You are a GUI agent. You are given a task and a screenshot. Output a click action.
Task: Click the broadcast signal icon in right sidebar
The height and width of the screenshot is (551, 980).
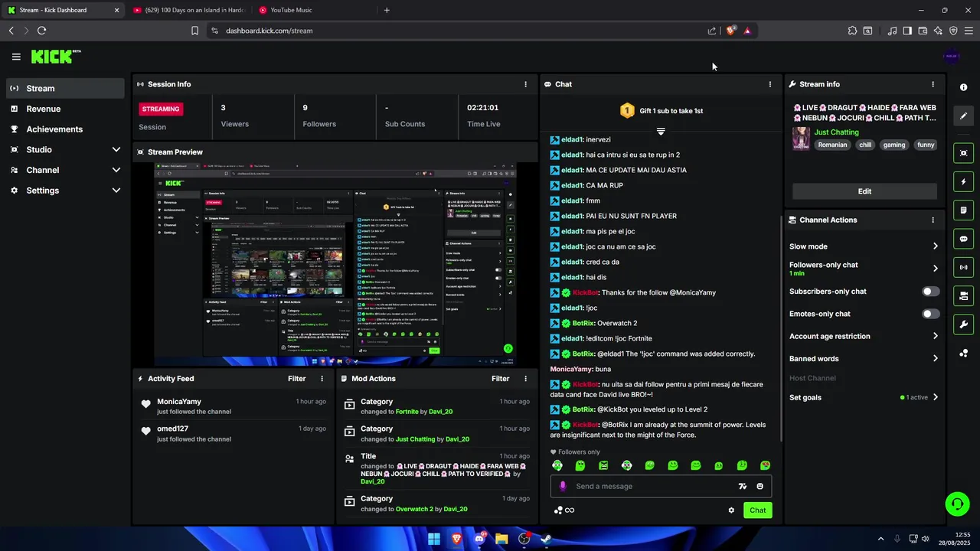point(963,267)
